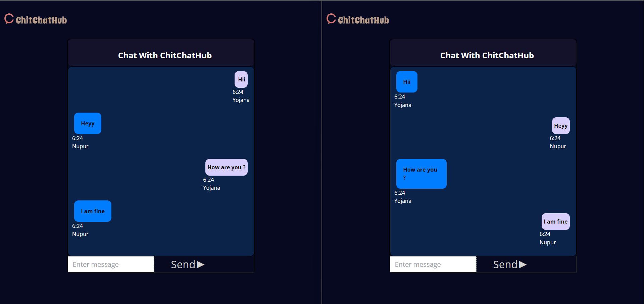
Task: Click the ChitChatHub logo icon on left panel
Action: (8, 19)
